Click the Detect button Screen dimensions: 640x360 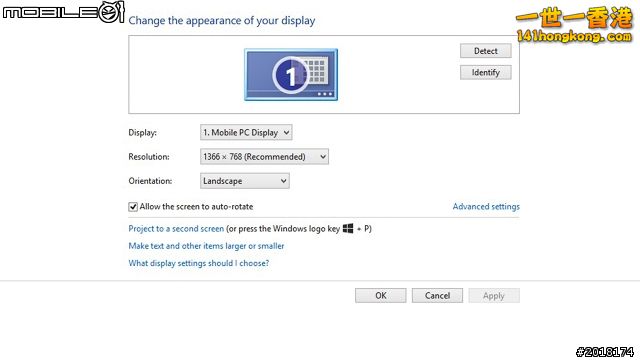point(486,51)
